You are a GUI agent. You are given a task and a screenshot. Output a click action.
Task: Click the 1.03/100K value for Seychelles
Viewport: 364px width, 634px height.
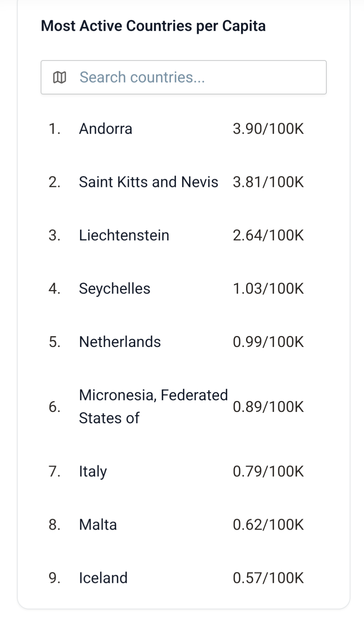pyautogui.click(x=268, y=289)
